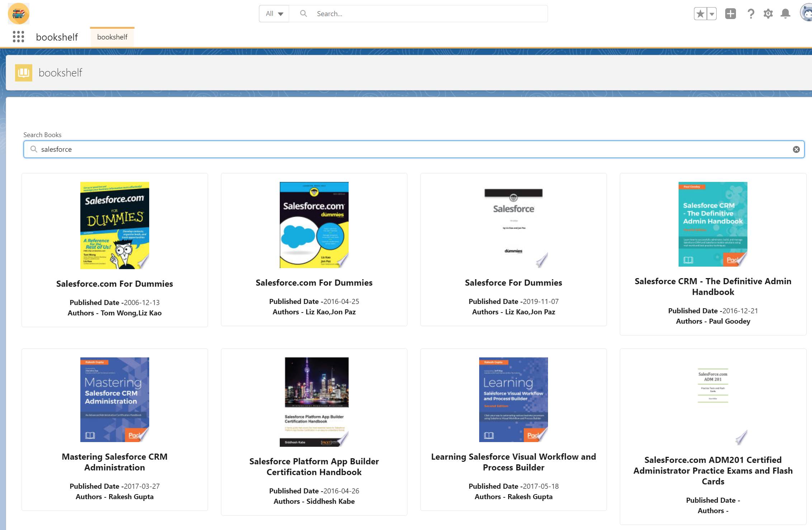812x530 pixels.
Task: Open the Global Actions plus icon
Action: tap(730, 14)
